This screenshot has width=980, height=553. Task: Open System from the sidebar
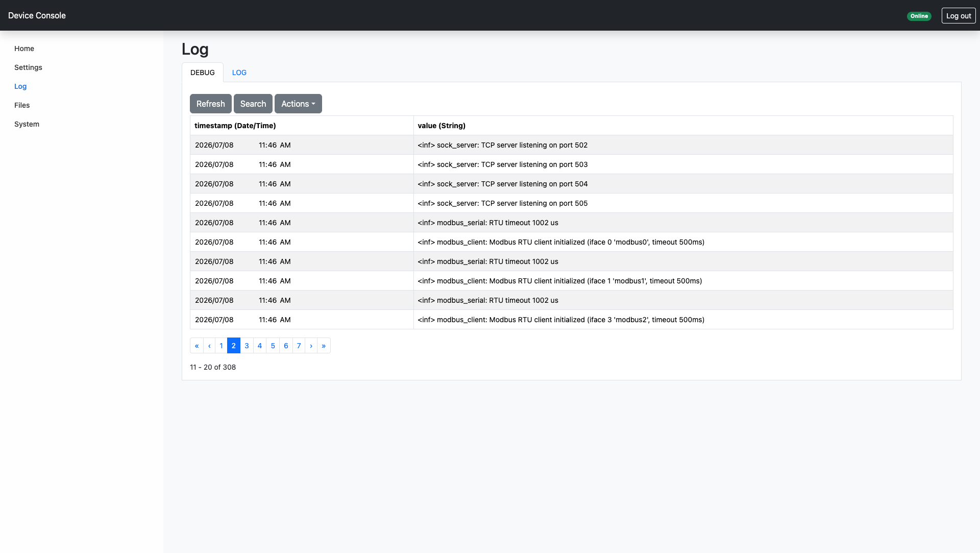pyautogui.click(x=27, y=124)
